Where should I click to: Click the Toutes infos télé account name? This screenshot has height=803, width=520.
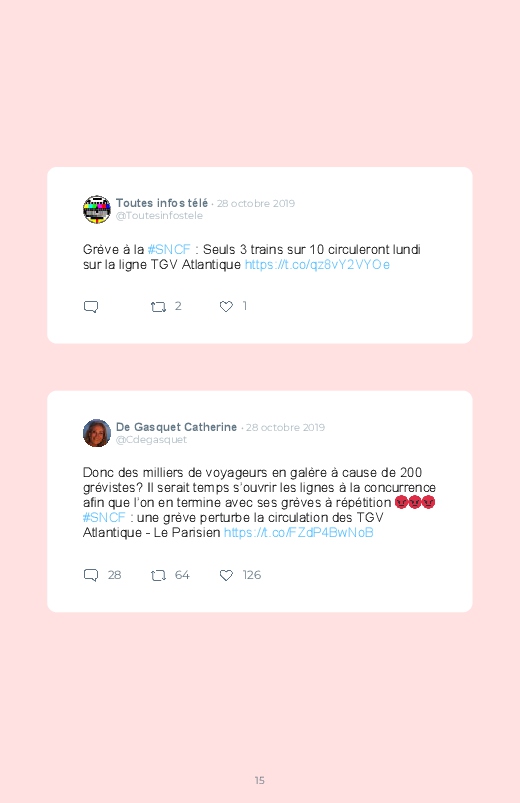tap(162, 203)
